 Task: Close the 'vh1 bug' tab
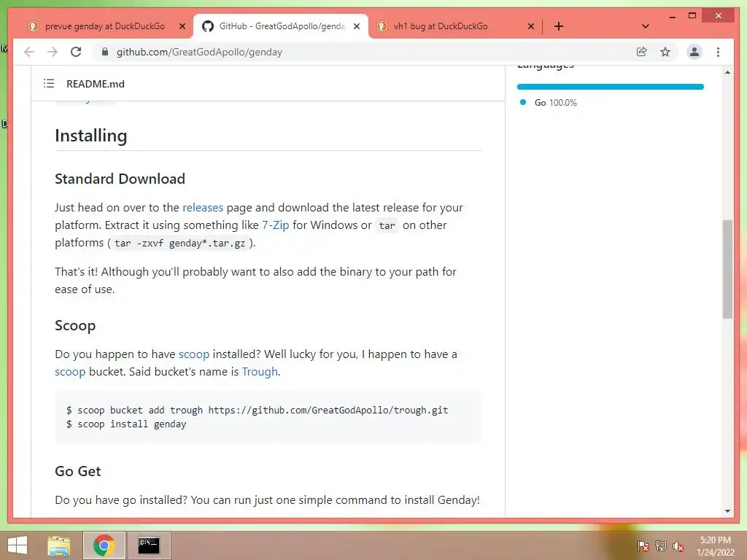click(x=531, y=27)
